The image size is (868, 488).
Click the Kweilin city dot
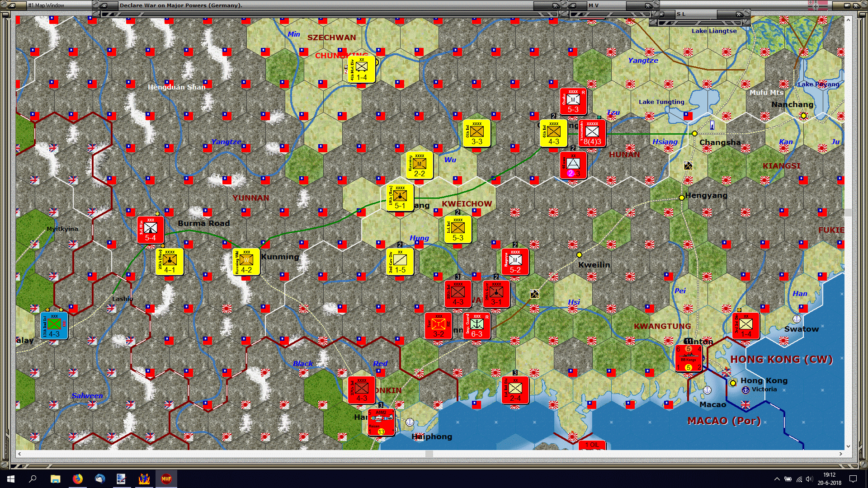[x=579, y=255]
